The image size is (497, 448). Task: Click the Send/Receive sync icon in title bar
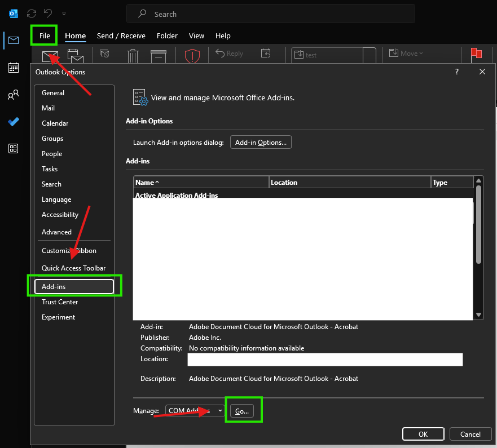[32, 14]
